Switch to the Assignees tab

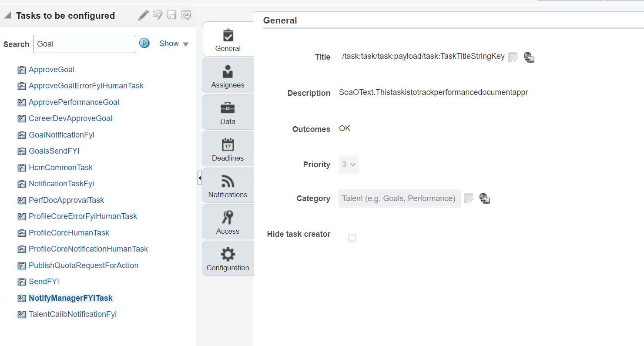(x=228, y=75)
